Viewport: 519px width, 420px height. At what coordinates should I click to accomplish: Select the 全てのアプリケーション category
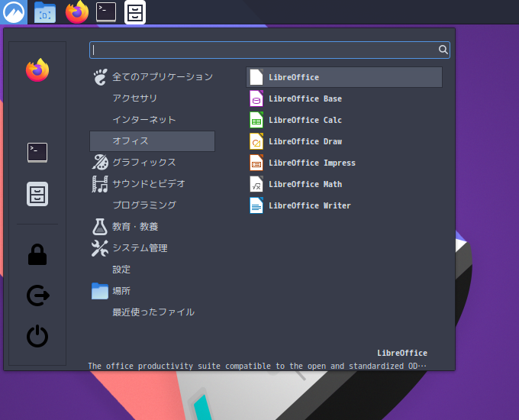click(152, 77)
